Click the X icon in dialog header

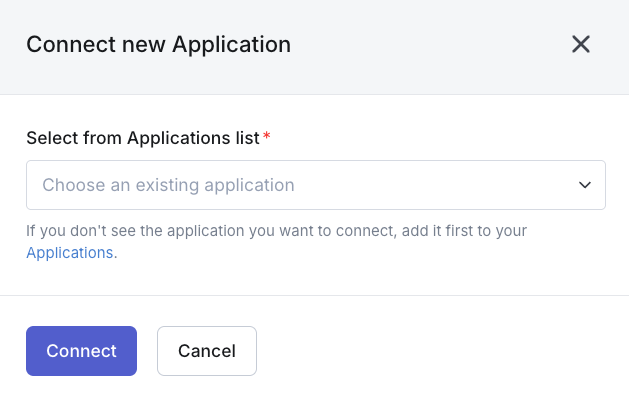click(x=581, y=44)
